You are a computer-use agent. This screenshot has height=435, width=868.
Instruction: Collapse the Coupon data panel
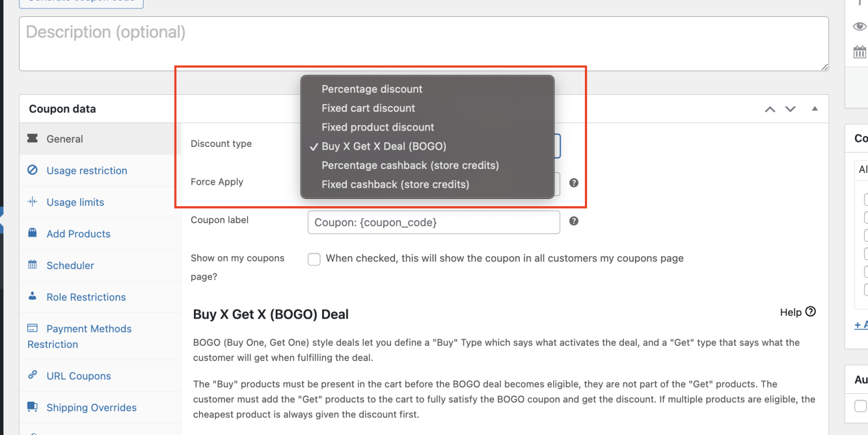coord(815,108)
